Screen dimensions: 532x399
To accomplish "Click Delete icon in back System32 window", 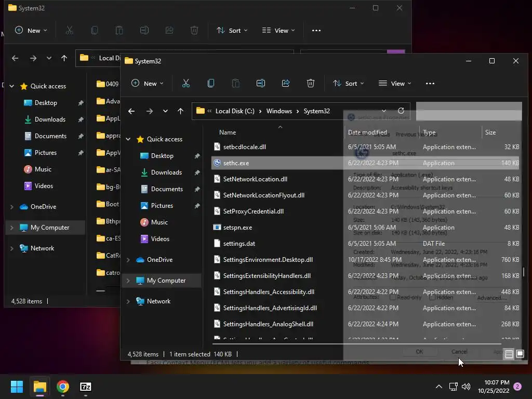I will pyautogui.click(x=194, y=31).
